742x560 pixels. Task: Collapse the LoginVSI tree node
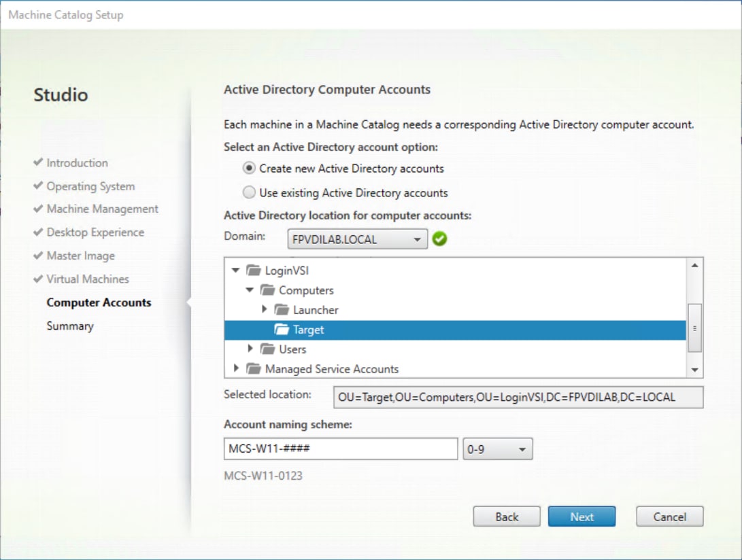coord(236,270)
